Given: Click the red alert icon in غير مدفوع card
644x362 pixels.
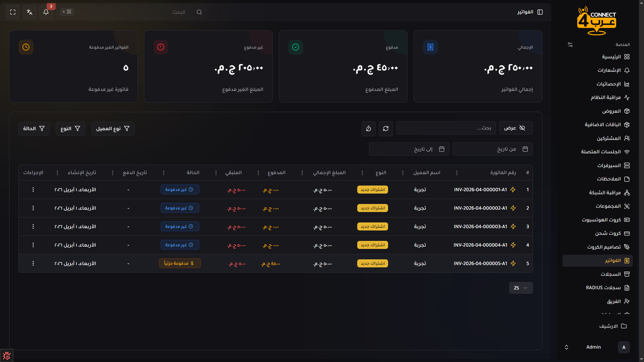Looking at the screenshot, I should (x=161, y=47).
